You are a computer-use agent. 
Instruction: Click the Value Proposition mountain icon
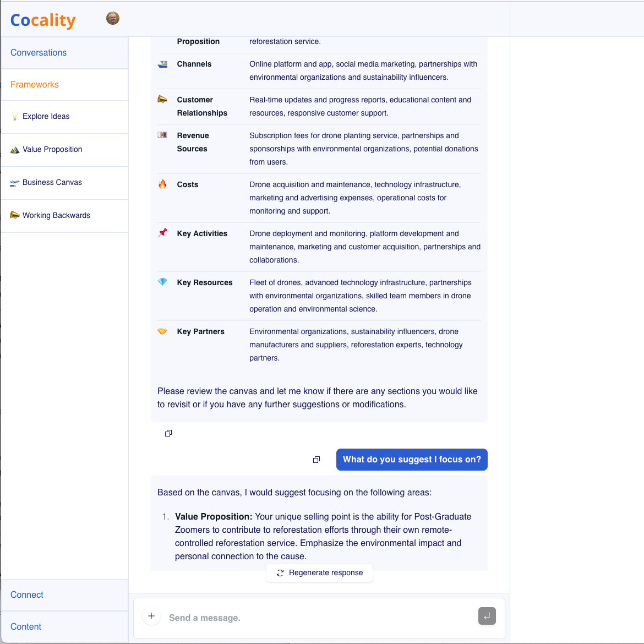(x=15, y=149)
